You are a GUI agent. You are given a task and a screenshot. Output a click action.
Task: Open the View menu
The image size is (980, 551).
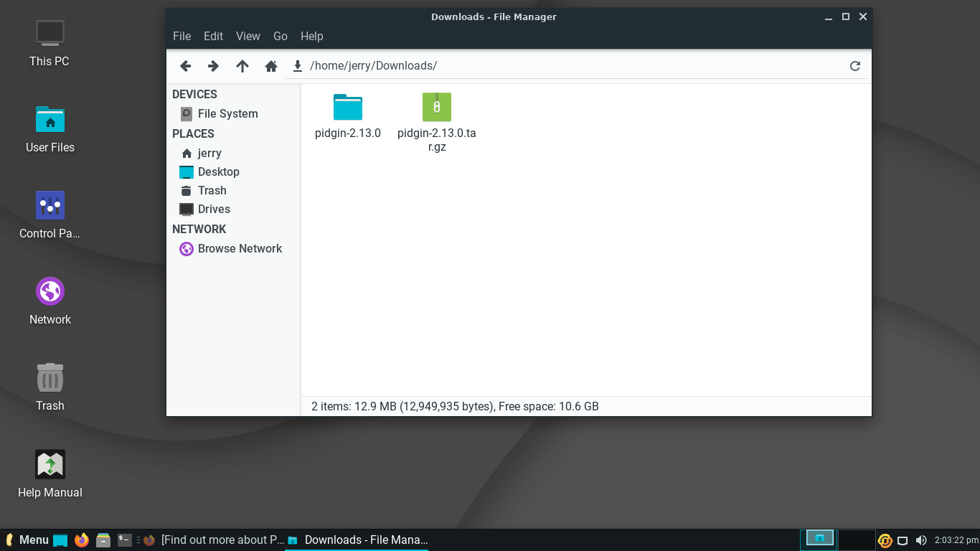click(248, 36)
